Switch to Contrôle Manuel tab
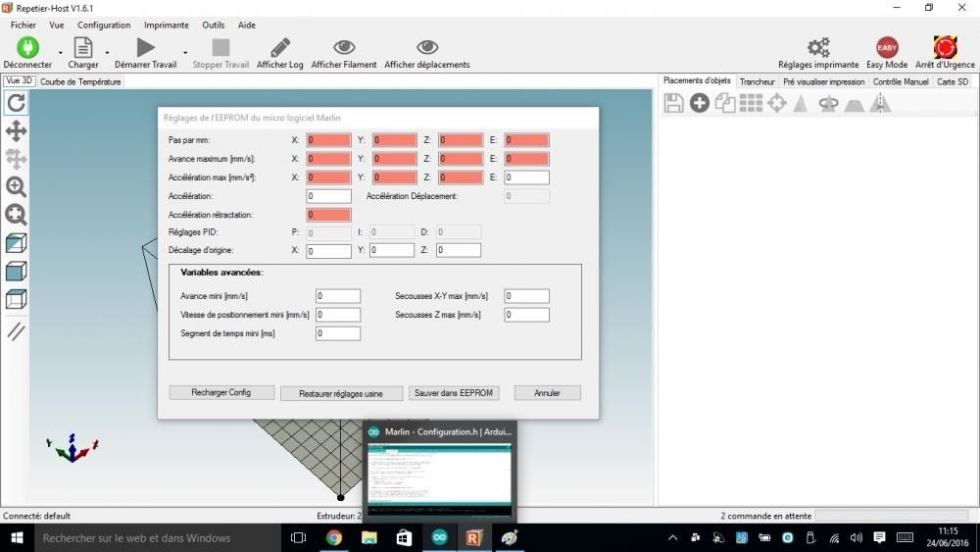Viewport: 980px width, 552px height. point(901,82)
